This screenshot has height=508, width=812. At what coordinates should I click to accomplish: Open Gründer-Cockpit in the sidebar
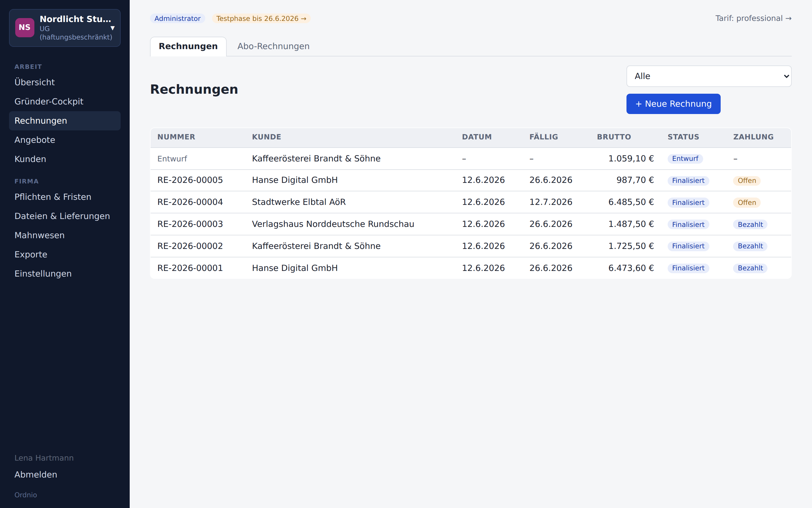65,102
